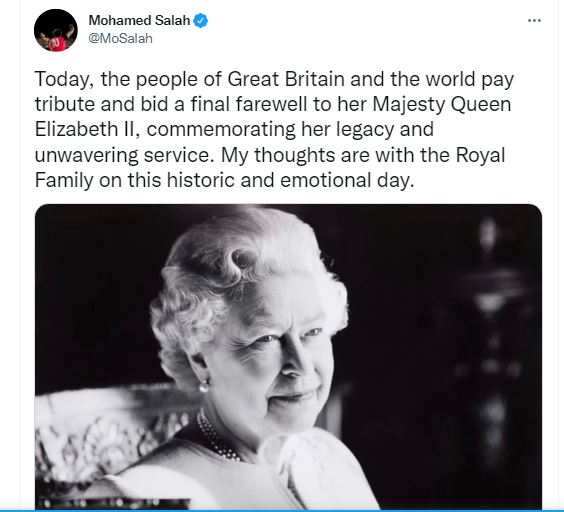564x512 pixels.
Task: Click "unwavering service" in tweet body
Action: [x=122, y=156]
